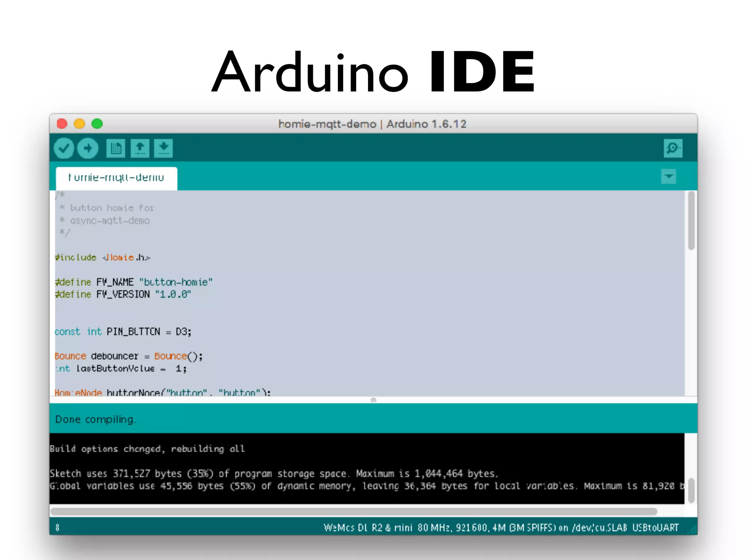The width and height of the screenshot is (747, 560).
Task: Open a sketch with the up-arrow icon
Action: [x=140, y=148]
